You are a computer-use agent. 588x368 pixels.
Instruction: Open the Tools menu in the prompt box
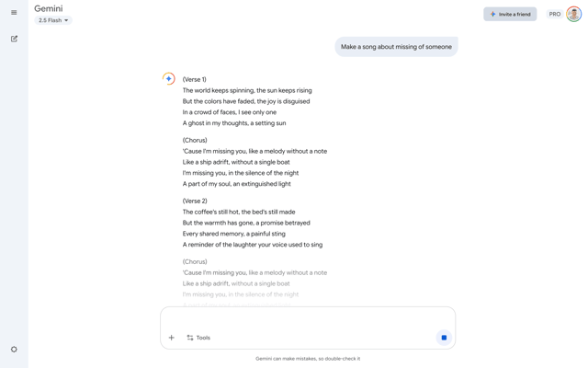(198, 338)
